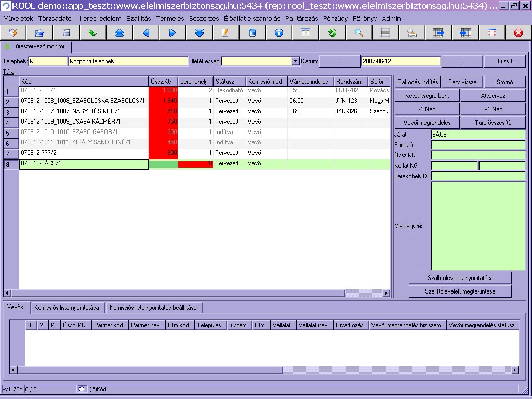The height and width of the screenshot is (399, 532).
Task: Toggle the radio indicator in the status bar
Action: (x=82, y=389)
